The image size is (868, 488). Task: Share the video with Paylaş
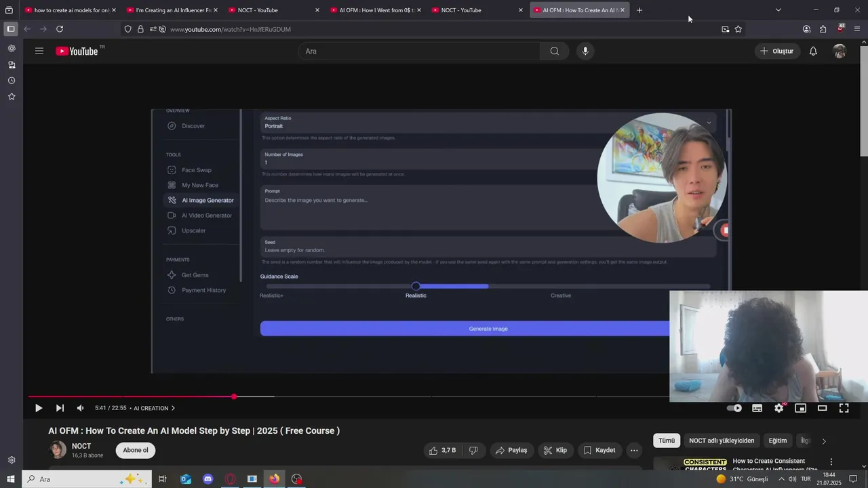coord(511,450)
